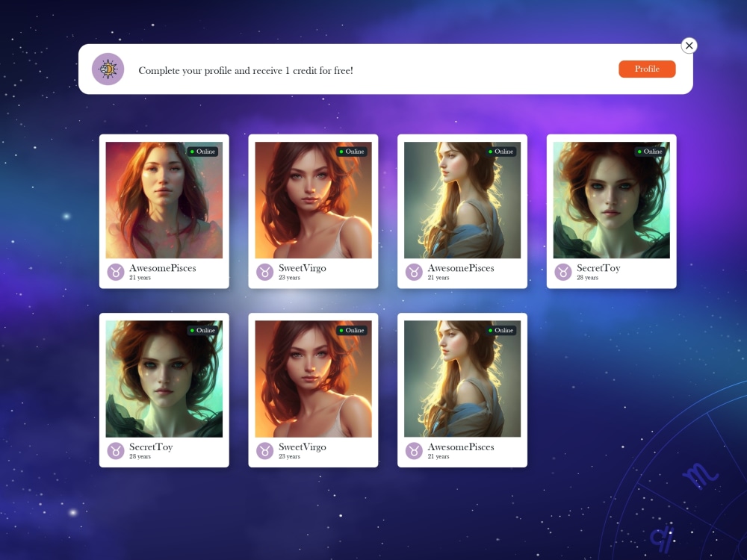Click 'Complete your profile and receive 1 credit' text
The width and height of the screenshot is (747, 560).
[246, 70]
